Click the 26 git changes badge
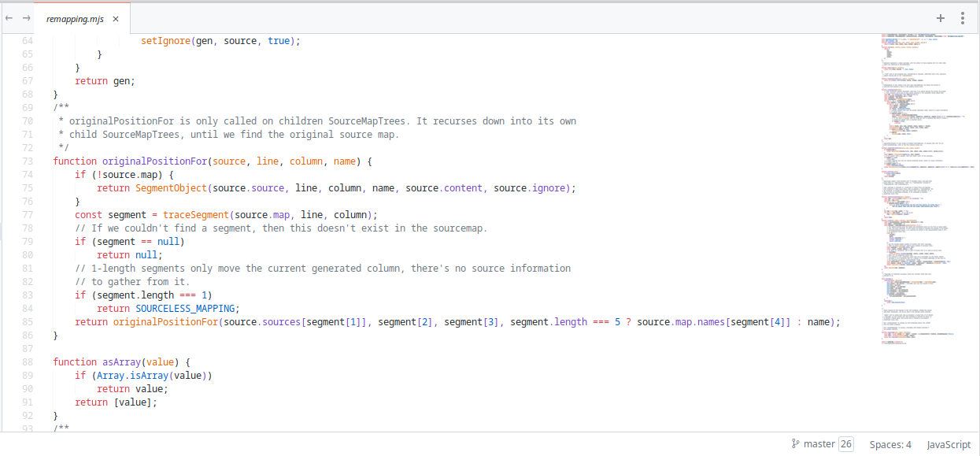The height and width of the screenshot is (456, 980). [x=845, y=444]
